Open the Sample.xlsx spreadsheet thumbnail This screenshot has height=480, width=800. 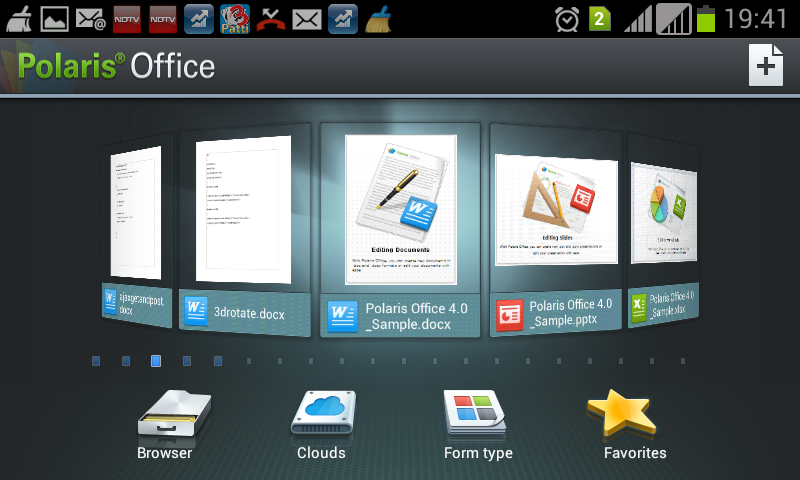pos(663,213)
